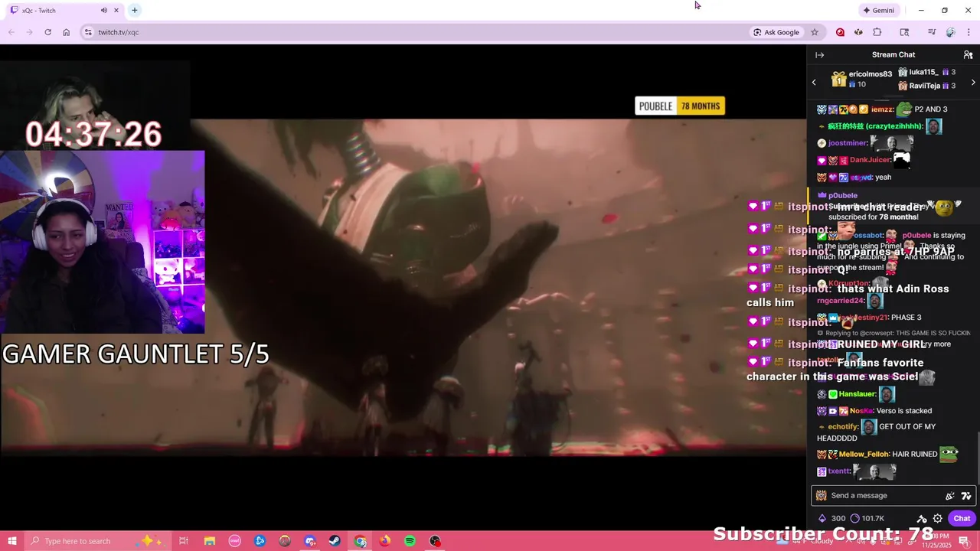980x551 pixels.
Task: Open Task View on the taskbar
Action: pos(184,541)
